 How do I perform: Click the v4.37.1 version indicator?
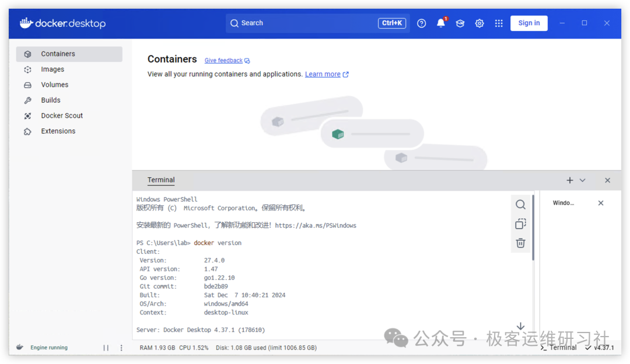tap(600, 348)
